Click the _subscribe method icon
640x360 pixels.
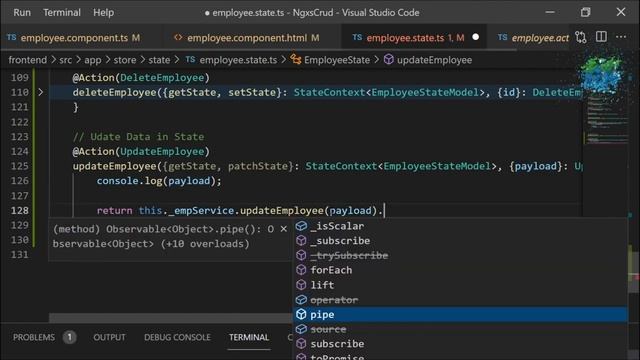301,241
